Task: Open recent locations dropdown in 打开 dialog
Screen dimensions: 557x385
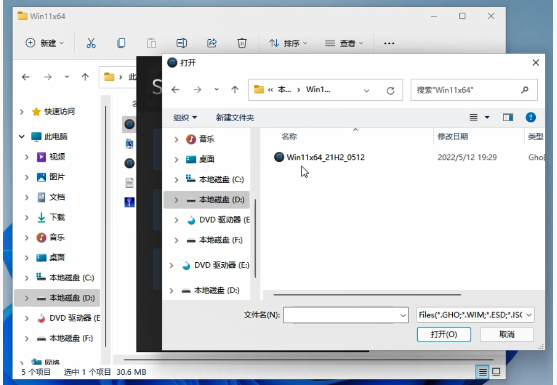Action: click(x=216, y=90)
